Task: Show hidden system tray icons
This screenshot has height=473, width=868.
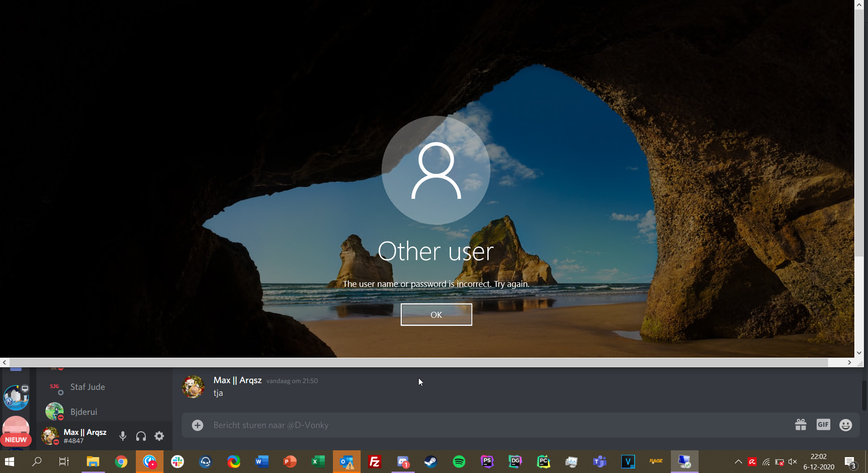Action: [738, 462]
